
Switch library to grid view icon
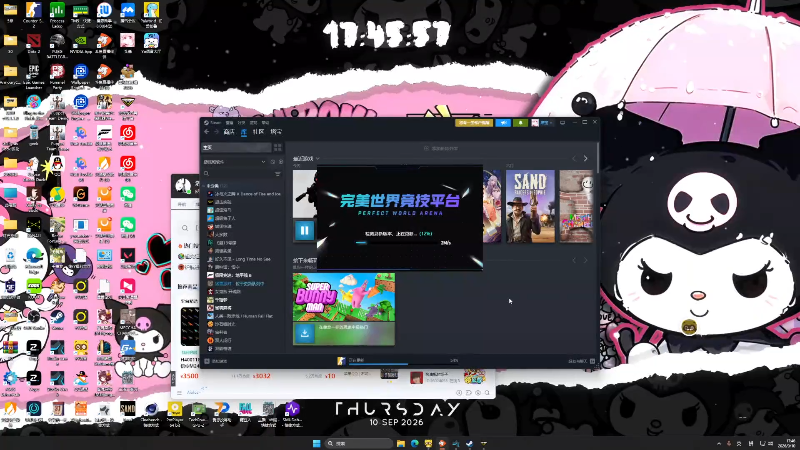pos(278,147)
